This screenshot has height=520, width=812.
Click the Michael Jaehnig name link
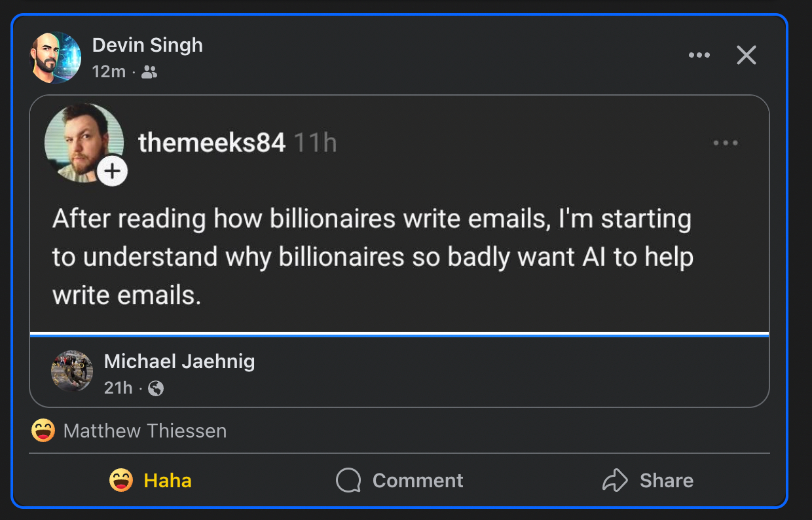pos(179,362)
